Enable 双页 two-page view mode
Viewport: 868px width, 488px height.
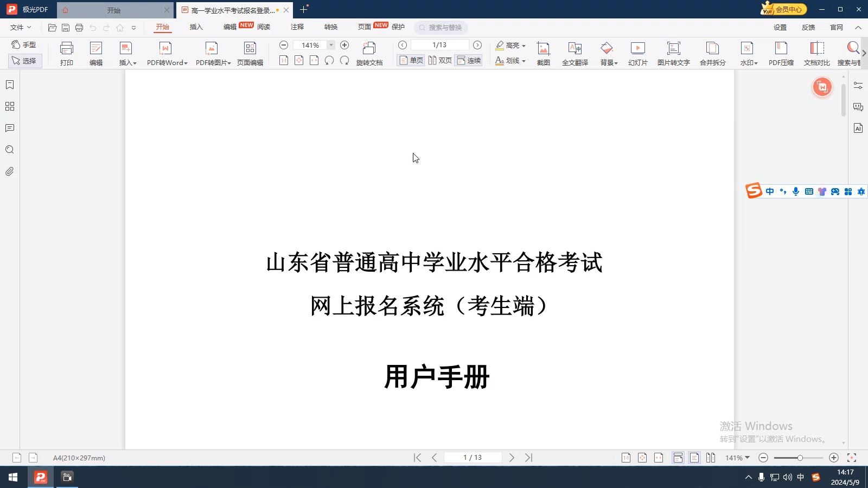(440, 60)
